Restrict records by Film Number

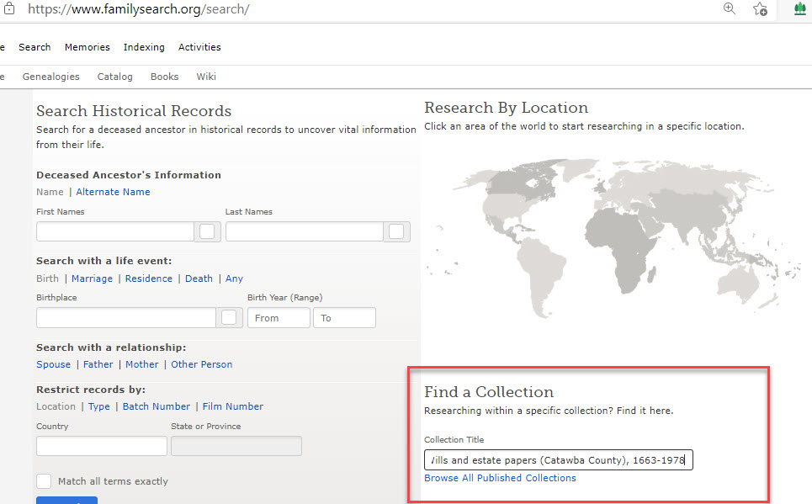click(232, 406)
